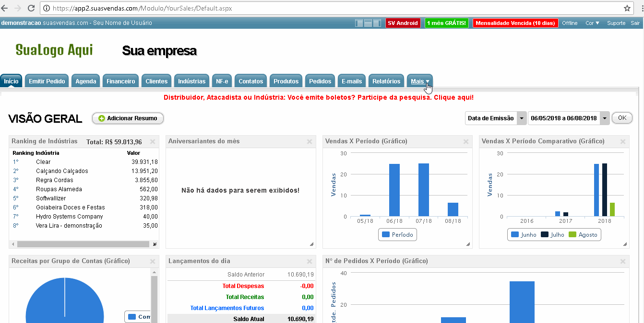Click the red boletos survey announcement link

pyautogui.click(x=319, y=97)
